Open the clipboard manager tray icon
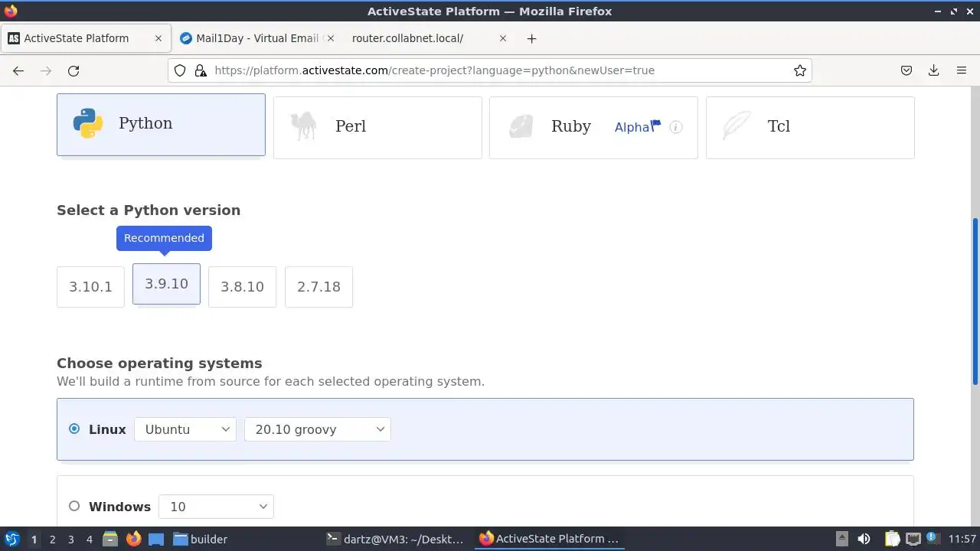Screen dimensions: 980x551 pyautogui.click(x=892, y=539)
